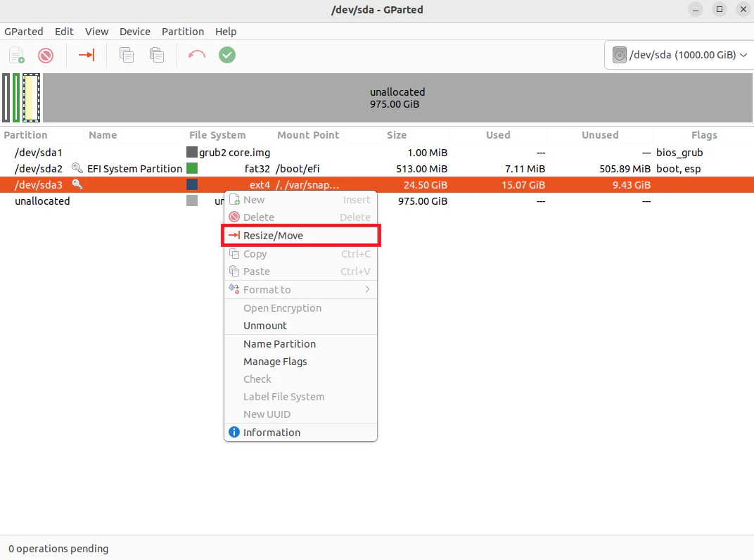754x560 pixels.
Task: Open the View menu
Action: tap(96, 31)
